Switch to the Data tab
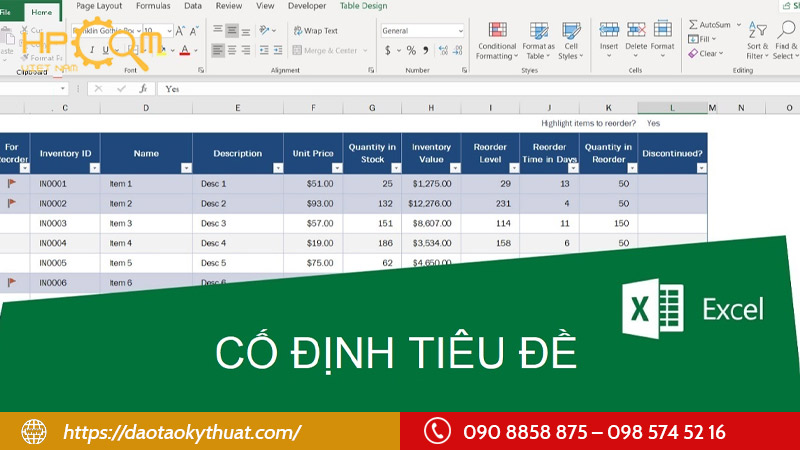This screenshot has width=800, height=450. [193, 6]
